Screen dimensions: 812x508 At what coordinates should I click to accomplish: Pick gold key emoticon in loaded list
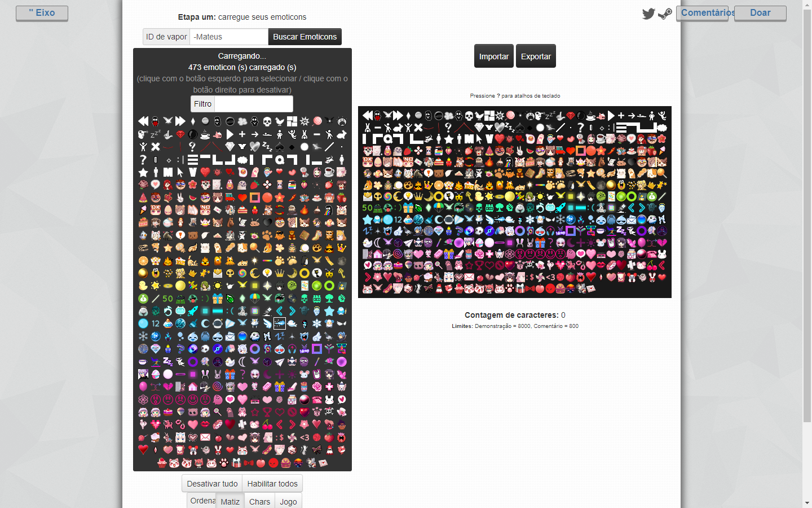[x=342, y=273]
